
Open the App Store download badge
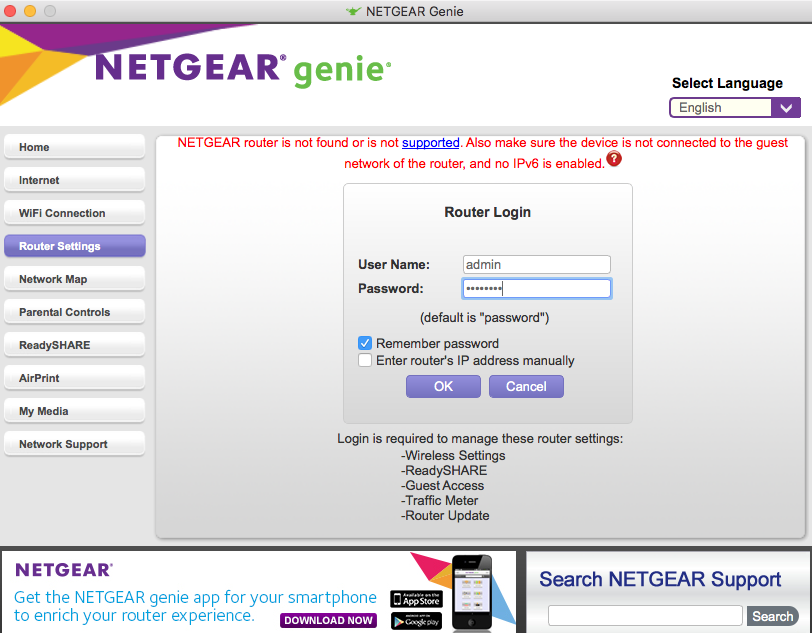click(x=416, y=599)
